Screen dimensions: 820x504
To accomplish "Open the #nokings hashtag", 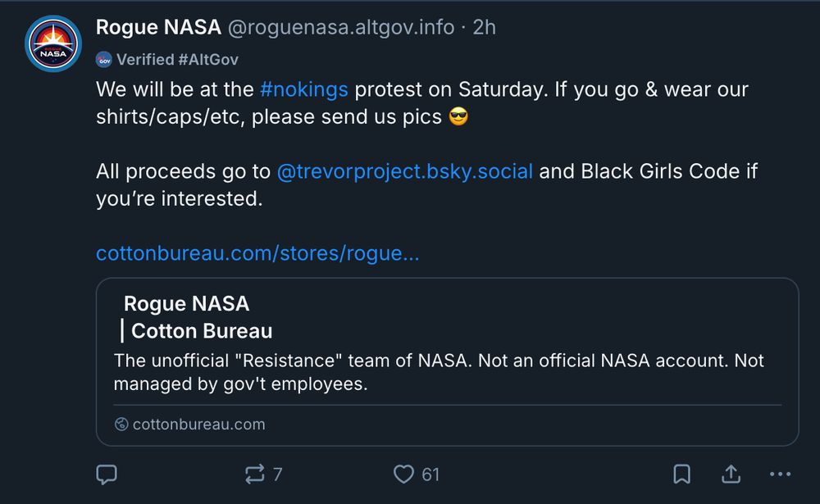I will (x=303, y=89).
